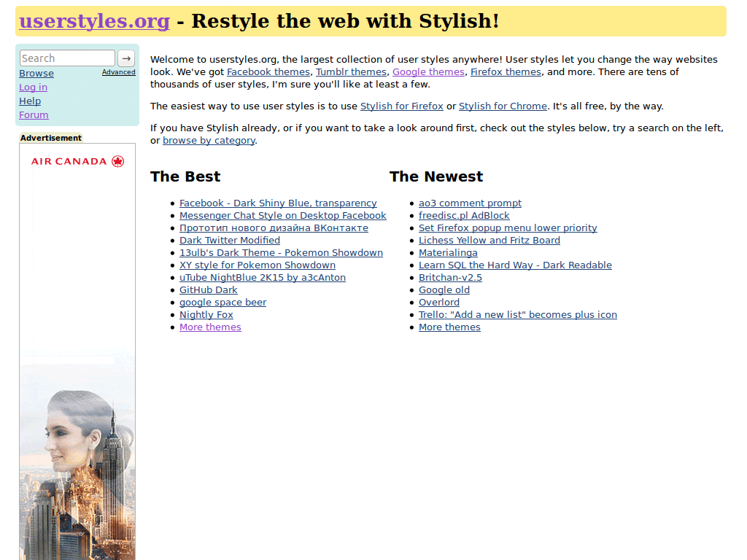
Task: Open the userstyles.org header link
Action: pyautogui.click(x=94, y=21)
